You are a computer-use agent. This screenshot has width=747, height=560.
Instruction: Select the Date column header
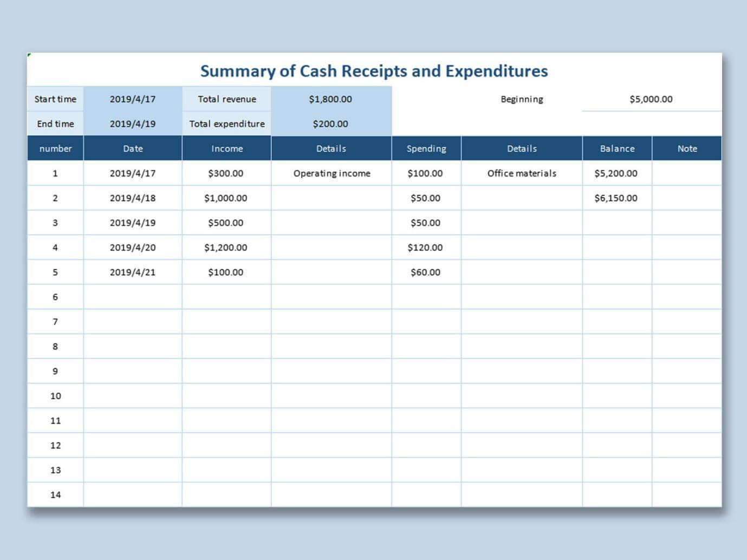pyautogui.click(x=132, y=148)
